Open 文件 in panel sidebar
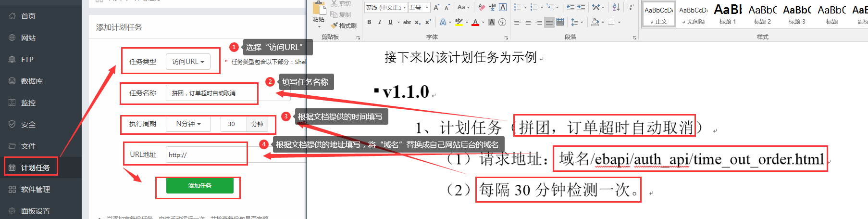Viewport: 868px width, 219px height. (41, 146)
